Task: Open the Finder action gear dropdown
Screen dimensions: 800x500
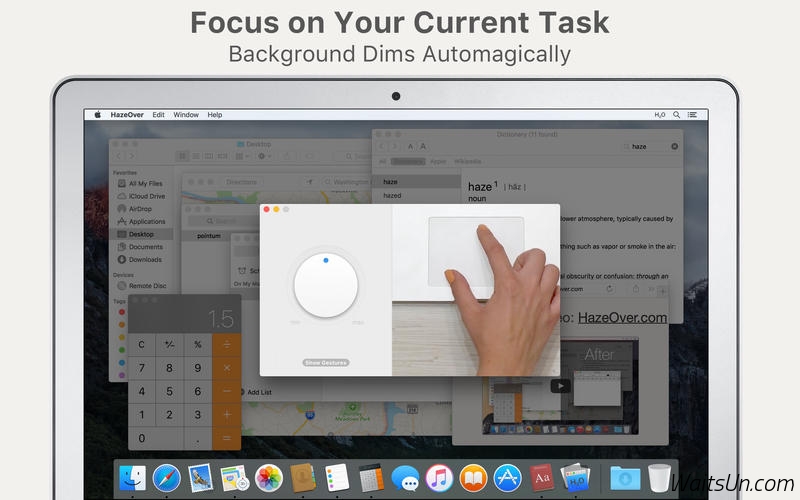Action: [x=264, y=156]
